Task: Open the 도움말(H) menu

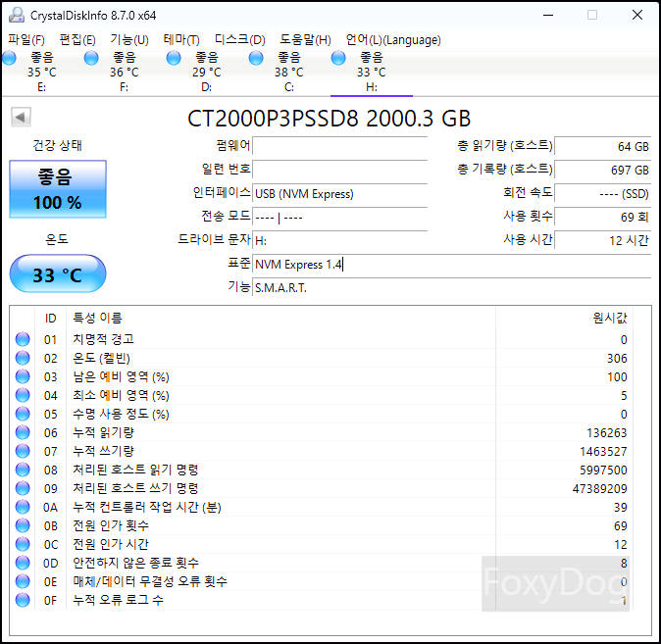Action: (305, 39)
